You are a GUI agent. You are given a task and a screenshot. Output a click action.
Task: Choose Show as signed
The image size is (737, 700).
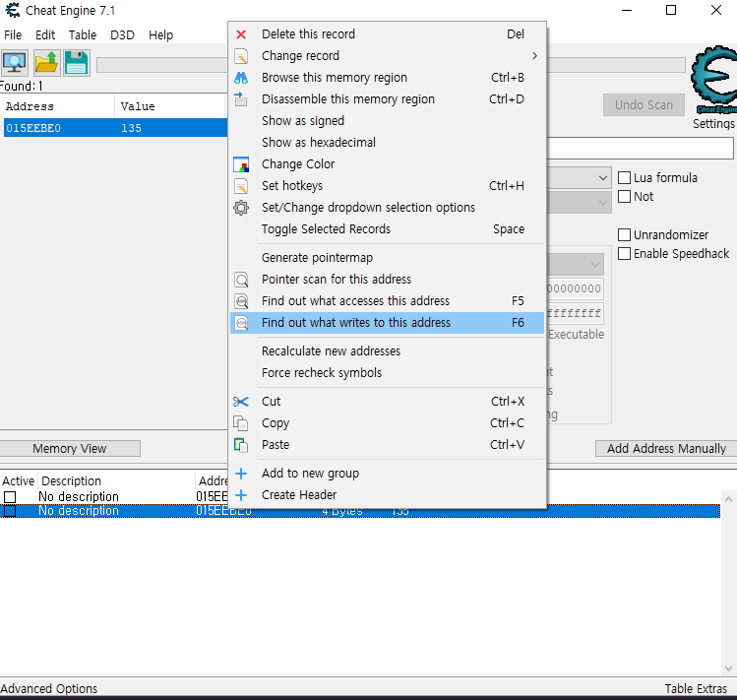click(x=388, y=121)
